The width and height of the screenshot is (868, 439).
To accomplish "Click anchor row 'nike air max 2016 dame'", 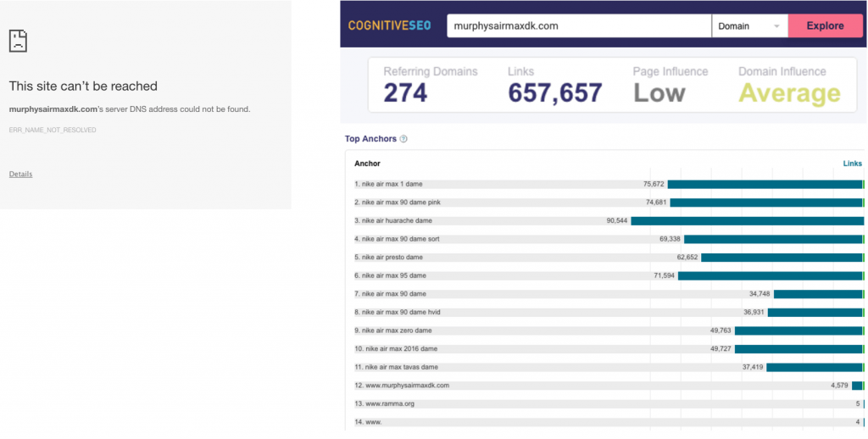I will click(609, 349).
